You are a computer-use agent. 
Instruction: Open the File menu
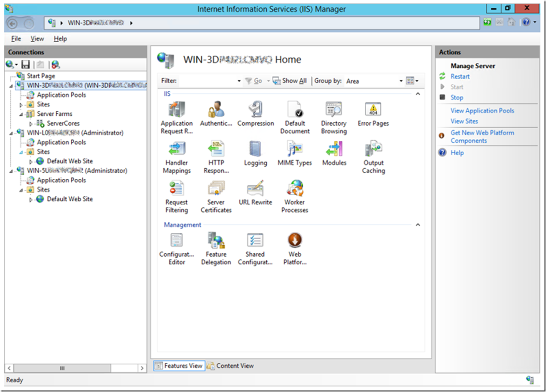click(16, 38)
